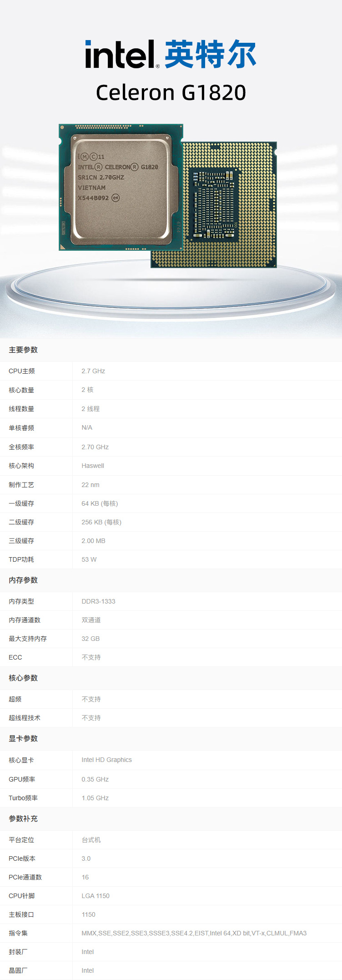Click the 32 GB value
The width and height of the screenshot is (342, 980).
tap(91, 639)
